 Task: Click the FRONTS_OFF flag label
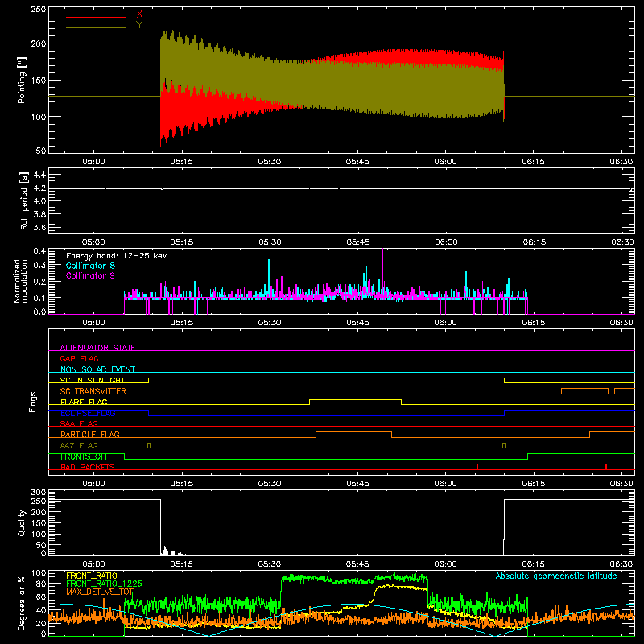point(85,456)
